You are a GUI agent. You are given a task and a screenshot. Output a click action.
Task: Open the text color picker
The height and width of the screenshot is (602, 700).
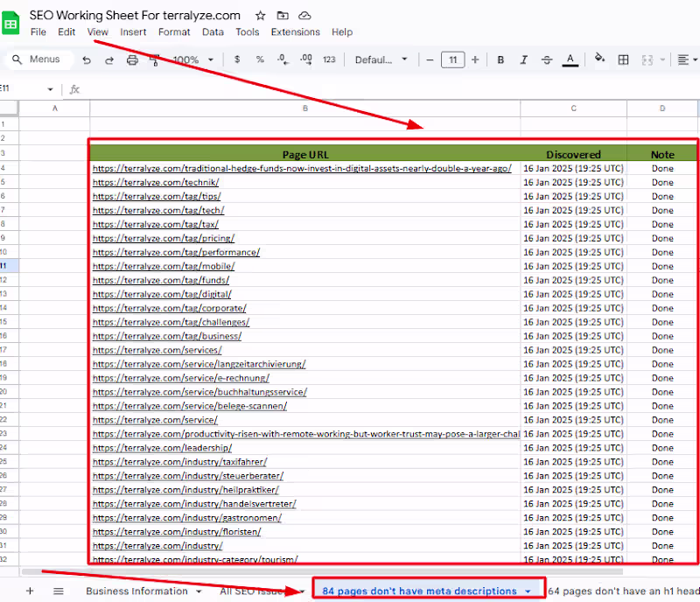click(x=570, y=59)
